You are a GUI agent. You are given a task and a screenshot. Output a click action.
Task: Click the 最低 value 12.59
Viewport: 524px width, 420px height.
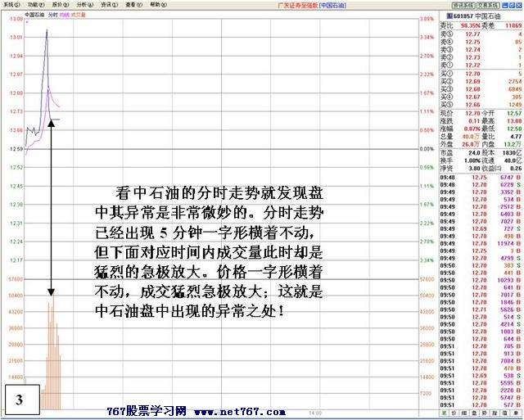(514, 129)
